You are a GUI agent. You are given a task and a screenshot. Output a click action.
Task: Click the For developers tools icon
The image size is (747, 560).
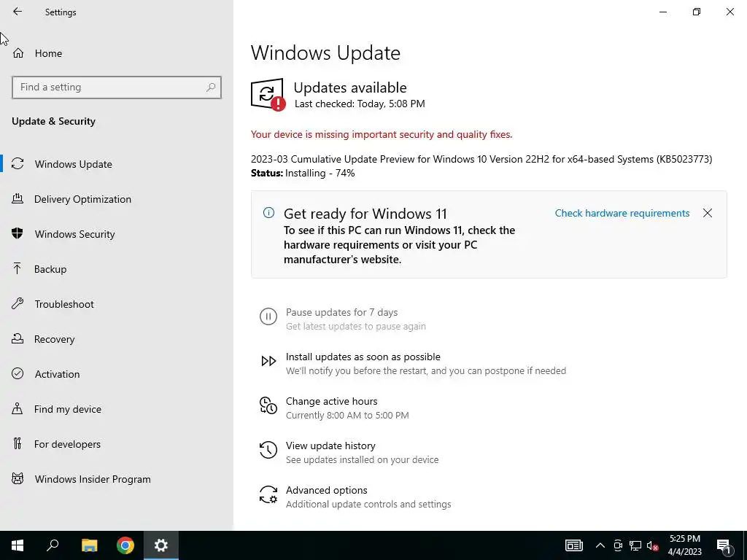tap(18, 444)
